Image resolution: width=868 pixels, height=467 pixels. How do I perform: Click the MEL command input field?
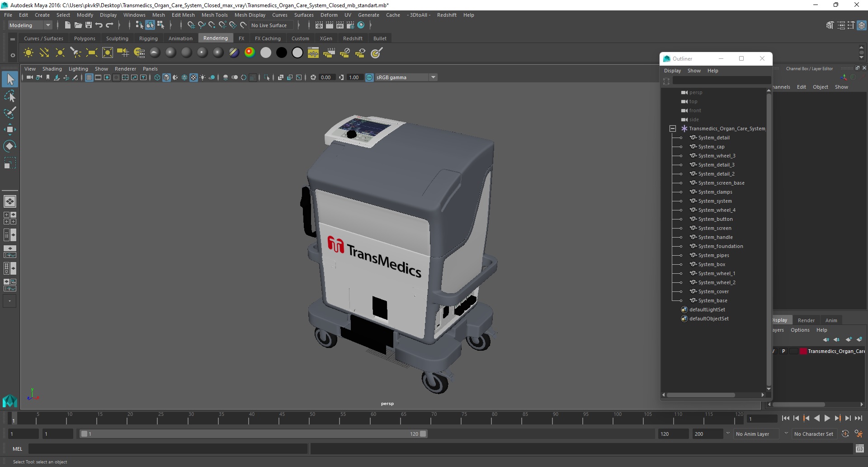point(167,449)
